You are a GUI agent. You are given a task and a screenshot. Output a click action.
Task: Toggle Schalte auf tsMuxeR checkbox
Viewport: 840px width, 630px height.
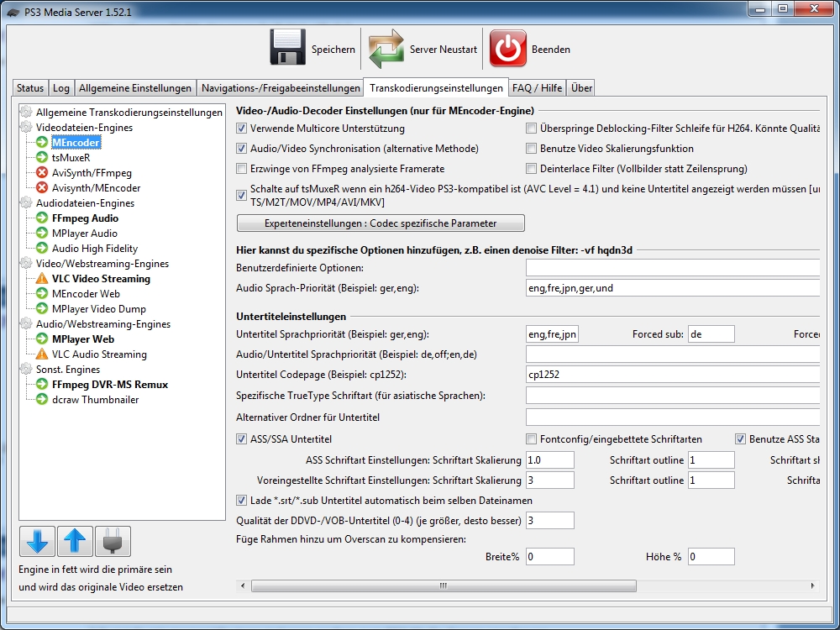[242, 196]
